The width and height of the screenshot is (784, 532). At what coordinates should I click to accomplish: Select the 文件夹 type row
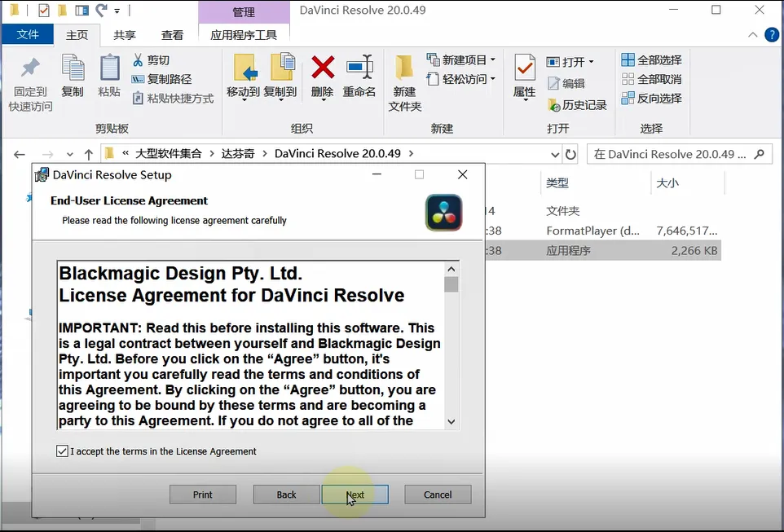603,210
